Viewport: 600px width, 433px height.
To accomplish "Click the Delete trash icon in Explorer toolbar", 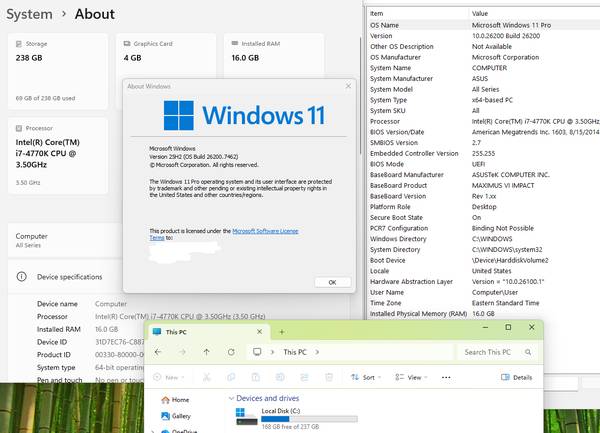I will tap(327, 378).
